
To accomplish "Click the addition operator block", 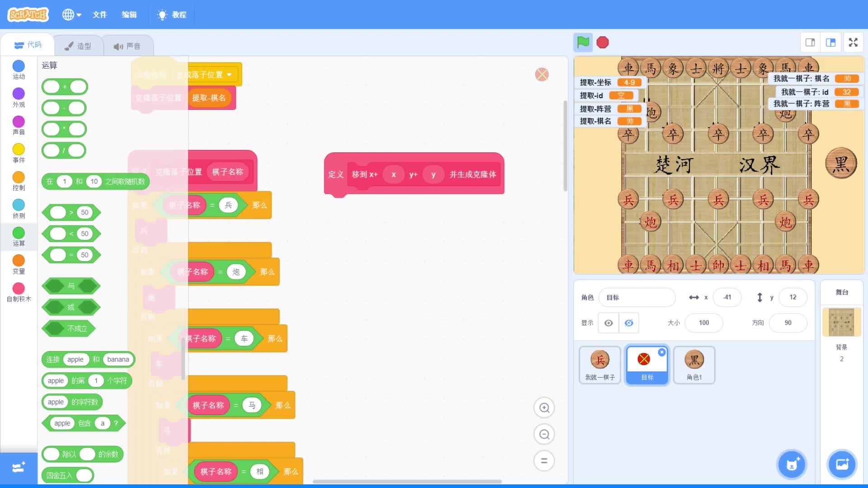I will tap(65, 86).
